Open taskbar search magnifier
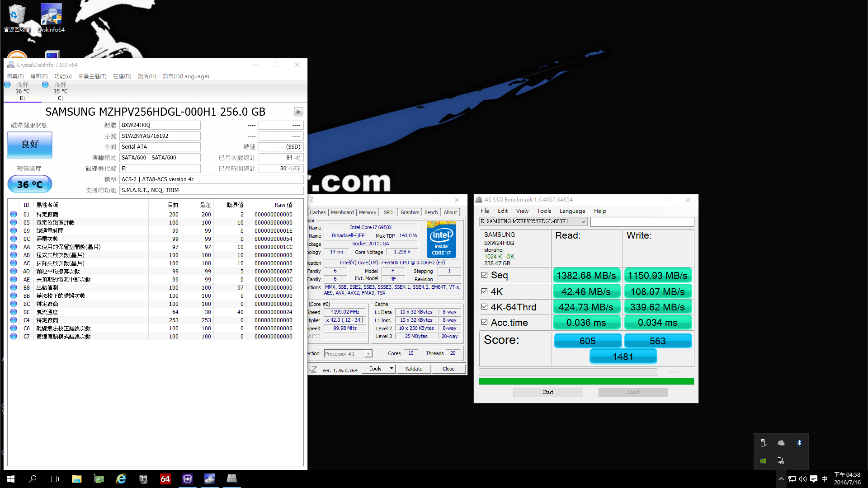The image size is (868, 488). [33, 479]
